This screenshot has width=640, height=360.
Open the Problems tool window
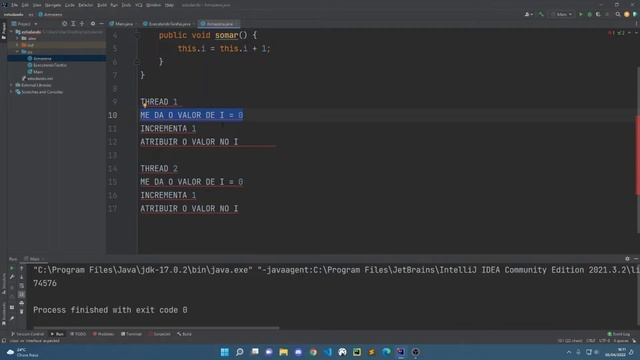pyautogui.click(x=103, y=334)
